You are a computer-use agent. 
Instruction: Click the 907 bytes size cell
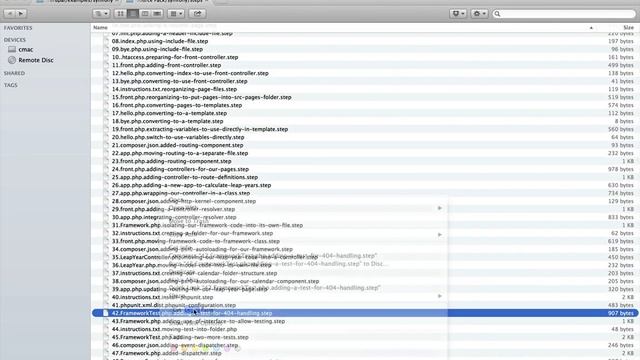click(620, 313)
